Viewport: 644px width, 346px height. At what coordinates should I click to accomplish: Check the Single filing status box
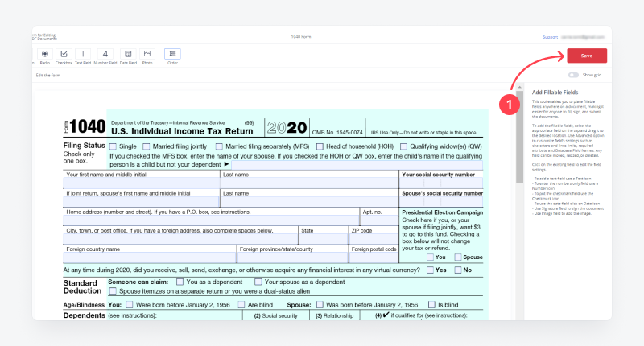click(x=113, y=146)
